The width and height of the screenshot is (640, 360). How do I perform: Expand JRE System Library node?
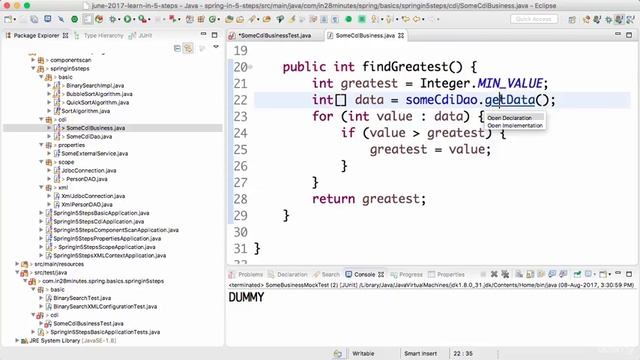tap(17, 340)
